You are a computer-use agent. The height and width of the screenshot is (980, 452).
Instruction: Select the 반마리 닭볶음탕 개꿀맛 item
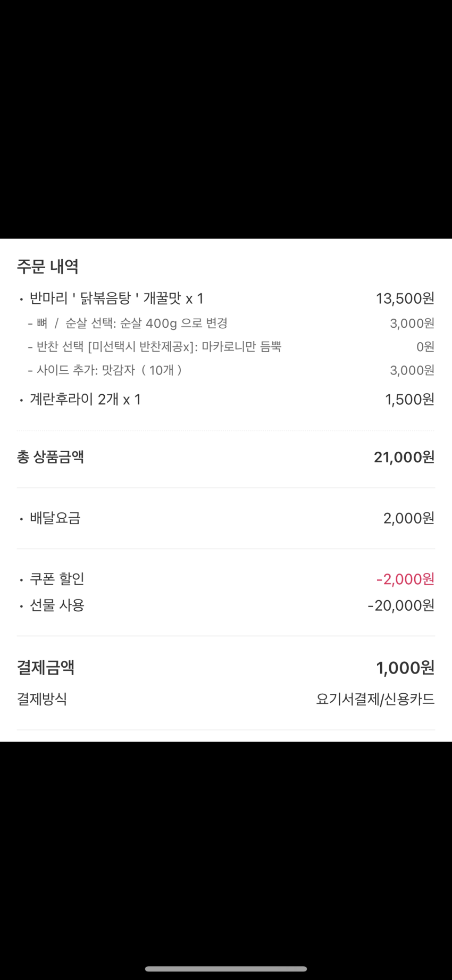pos(116,298)
